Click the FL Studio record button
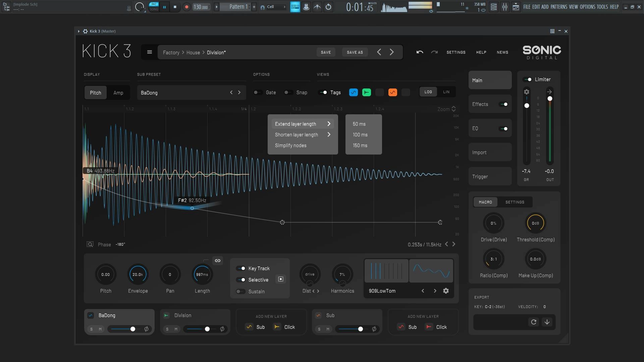The height and width of the screenshot is (362, 644). coord(186,7)
